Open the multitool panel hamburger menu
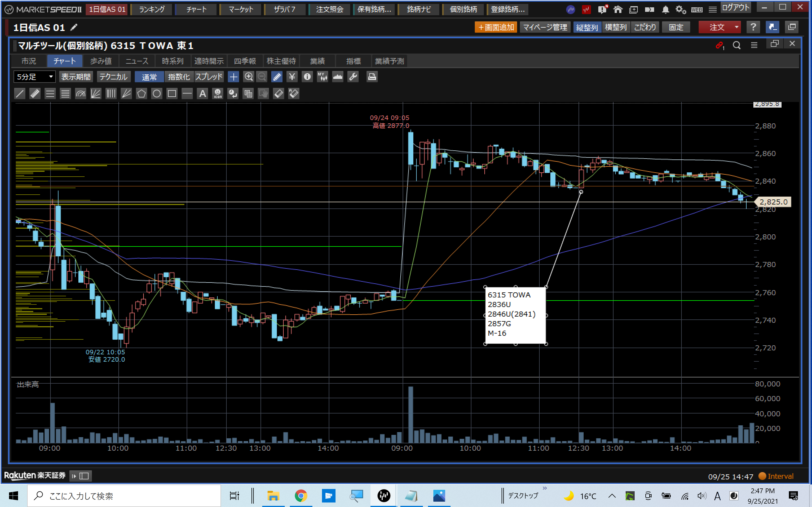Image resolution: width=812 pixels, height=507 pixels. [754, 45]
